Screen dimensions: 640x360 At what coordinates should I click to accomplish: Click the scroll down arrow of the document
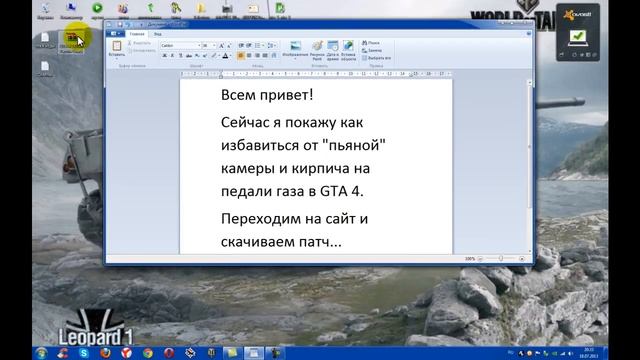click(530, 251)
